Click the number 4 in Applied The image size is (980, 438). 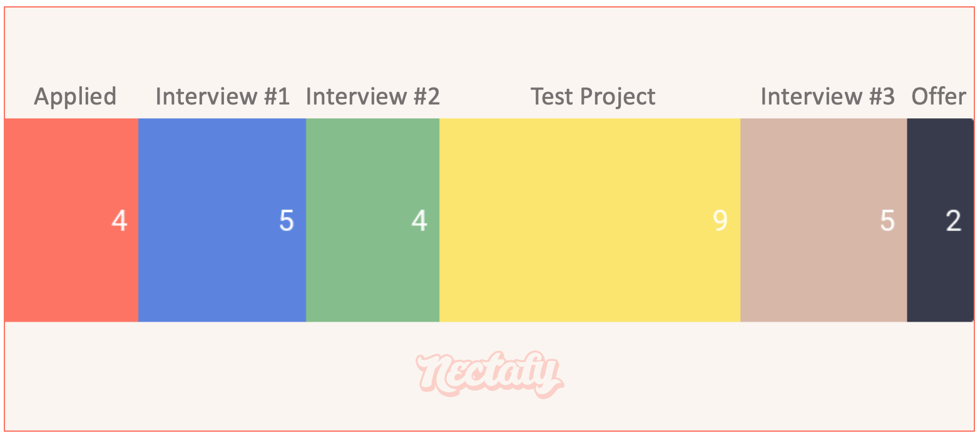120,221
